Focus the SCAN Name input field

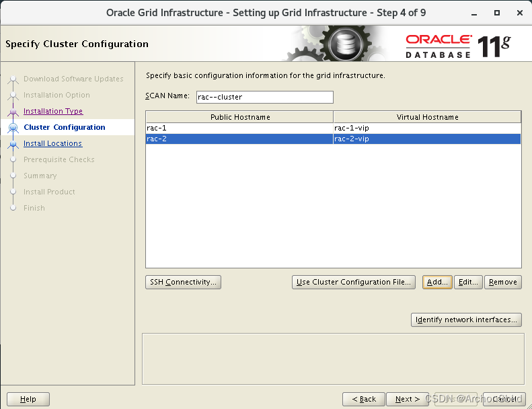tap(264, 97)
